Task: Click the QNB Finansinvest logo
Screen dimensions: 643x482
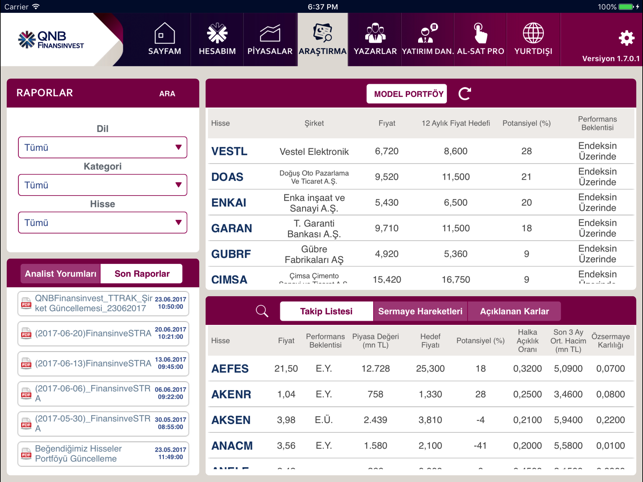Action: 51,40
